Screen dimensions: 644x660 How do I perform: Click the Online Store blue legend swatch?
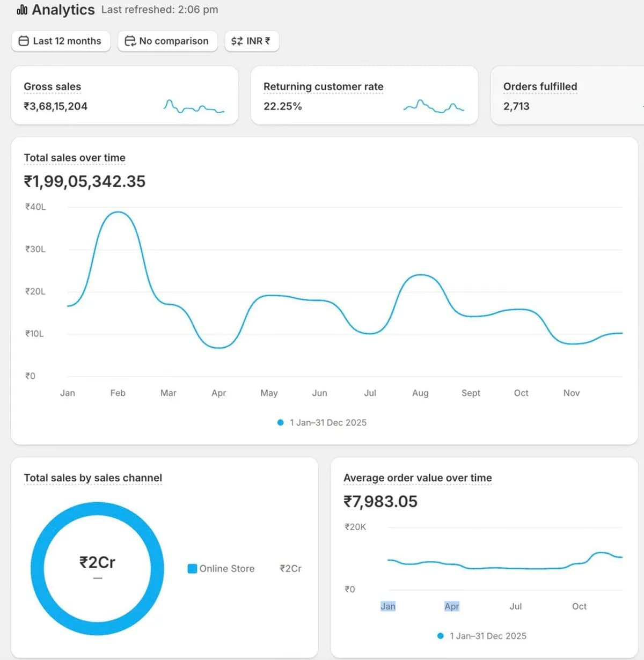coord(192,569)
